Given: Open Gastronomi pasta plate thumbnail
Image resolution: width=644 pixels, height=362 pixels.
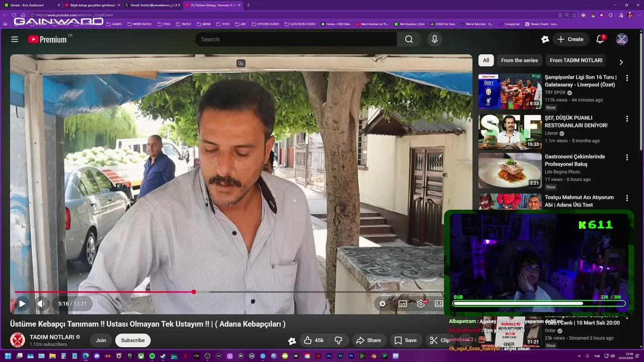Looking at the screenshot, I should point(510,170).
